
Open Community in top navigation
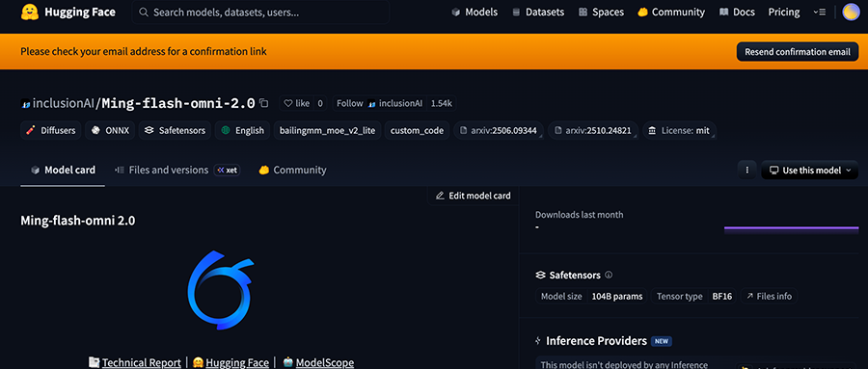(671, 13)
